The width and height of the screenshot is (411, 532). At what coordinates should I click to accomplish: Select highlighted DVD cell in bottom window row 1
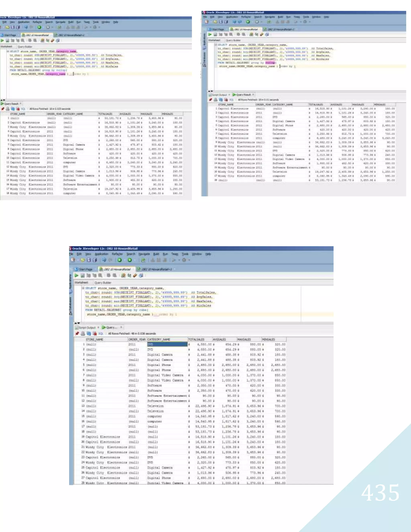click(x=167, y=344)
